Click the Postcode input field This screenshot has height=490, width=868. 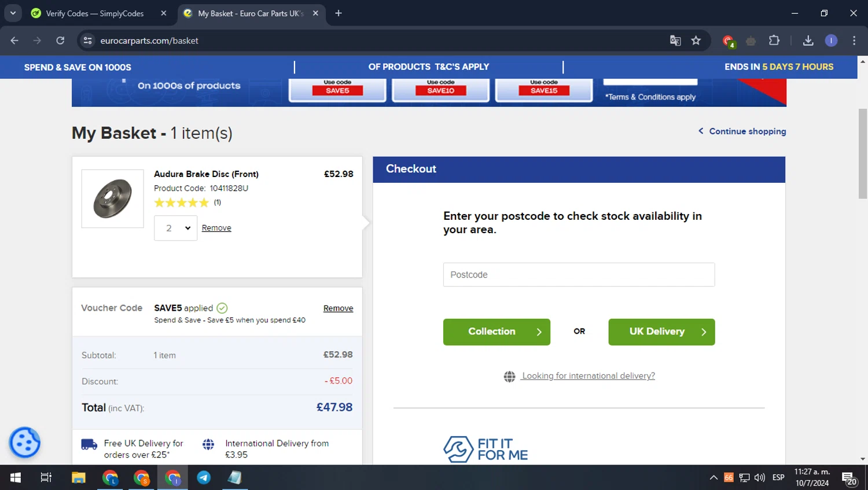(x=579, y=275)
